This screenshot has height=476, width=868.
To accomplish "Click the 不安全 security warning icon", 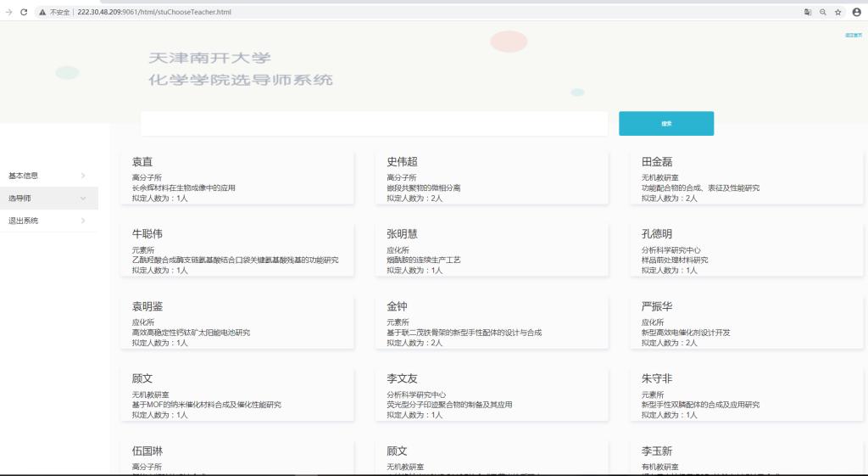I will pyautogui.click(x=42, y=12).
